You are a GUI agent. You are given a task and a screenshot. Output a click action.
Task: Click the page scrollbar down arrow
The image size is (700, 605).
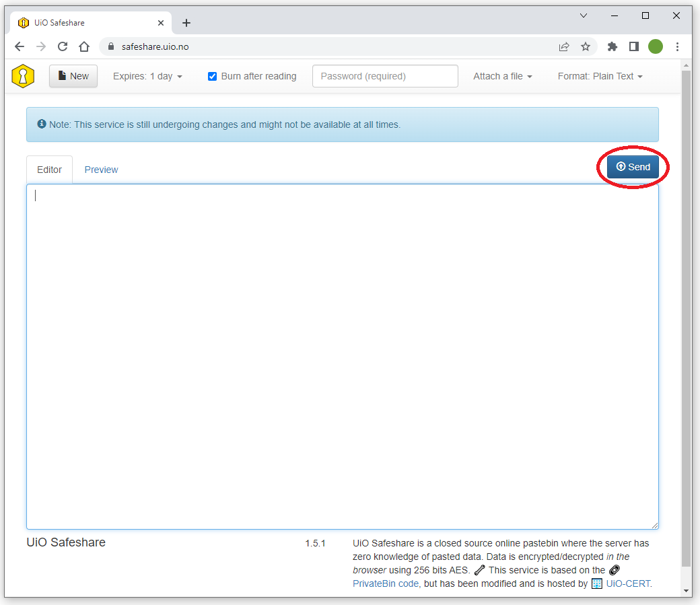(x=686, y=591)
